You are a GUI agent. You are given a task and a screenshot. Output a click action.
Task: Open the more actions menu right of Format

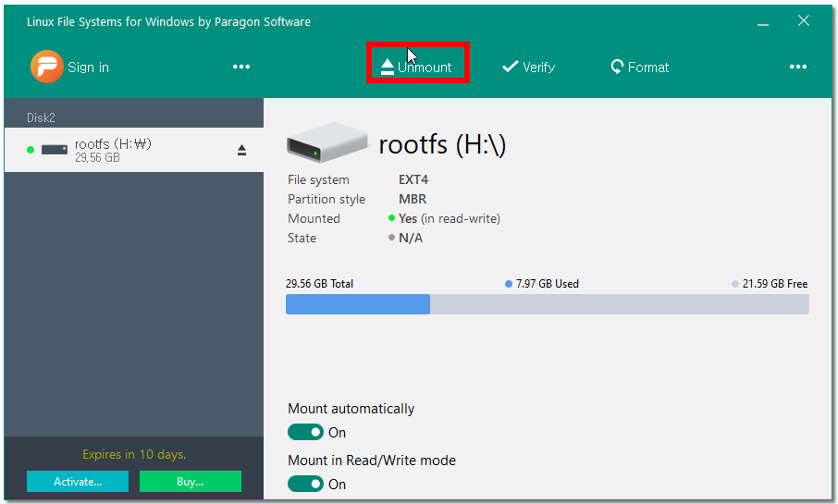click(x=798, y=67)
